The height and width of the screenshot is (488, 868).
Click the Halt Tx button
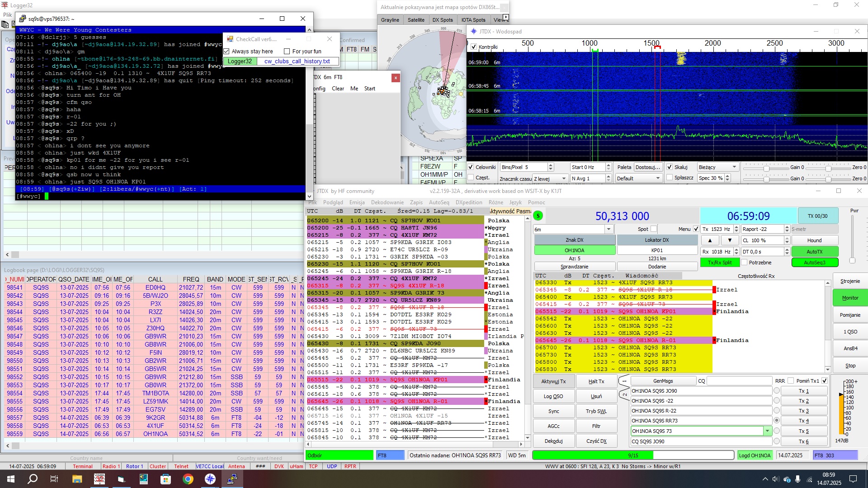pyautogui.click(x=596, y=381)
